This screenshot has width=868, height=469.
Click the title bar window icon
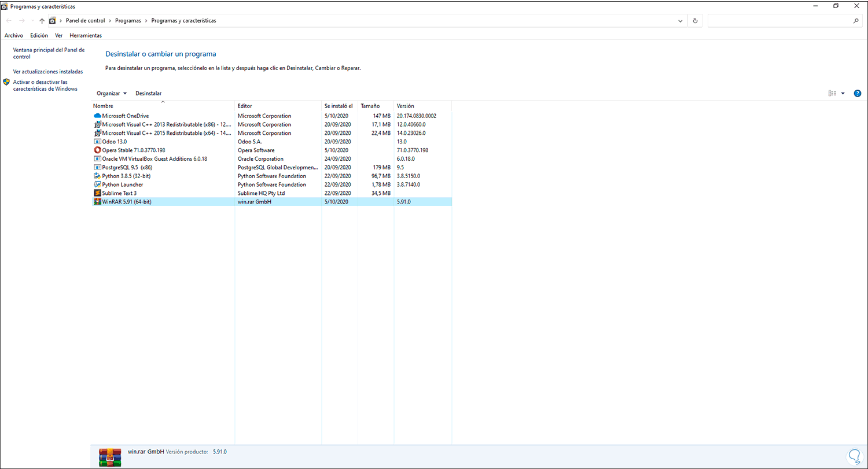tap(5, 6)
